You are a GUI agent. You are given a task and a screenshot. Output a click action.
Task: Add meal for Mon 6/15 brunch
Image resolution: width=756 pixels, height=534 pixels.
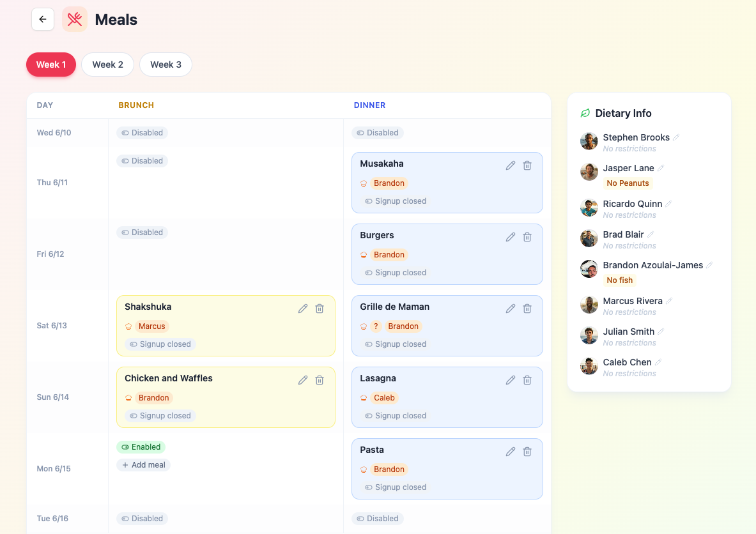coord(144,465)
